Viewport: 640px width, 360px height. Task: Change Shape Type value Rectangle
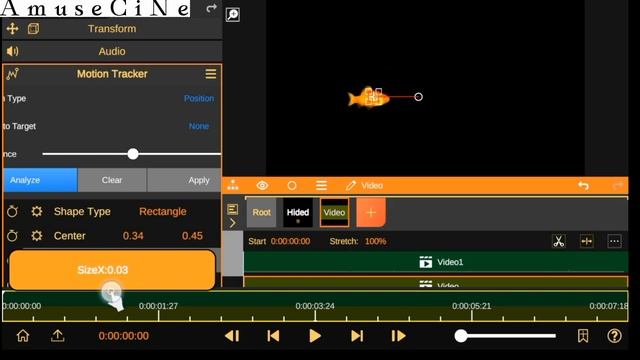(162, 211)
